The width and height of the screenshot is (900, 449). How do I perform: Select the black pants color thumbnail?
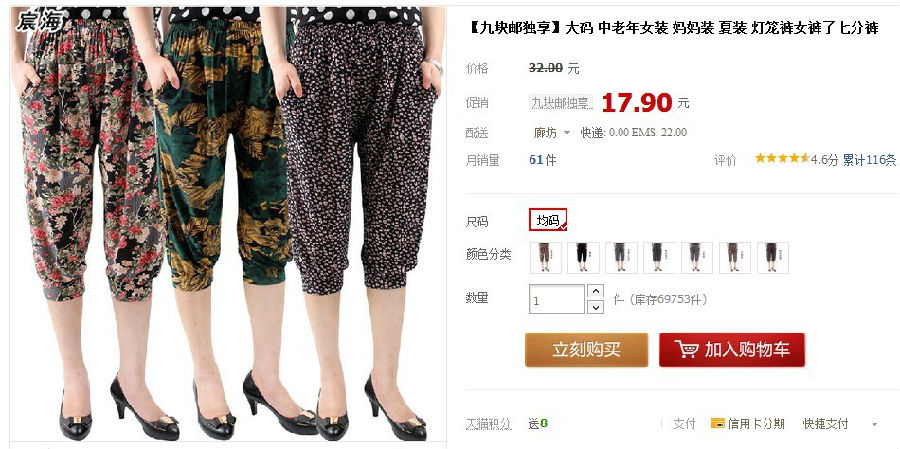pyautogui.click(x=583, y=258)
